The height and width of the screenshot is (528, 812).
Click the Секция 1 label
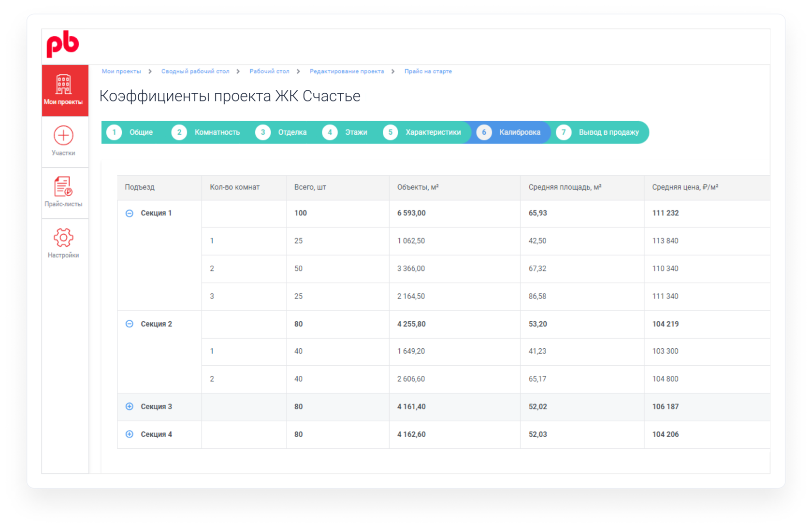tap(156, 213)
